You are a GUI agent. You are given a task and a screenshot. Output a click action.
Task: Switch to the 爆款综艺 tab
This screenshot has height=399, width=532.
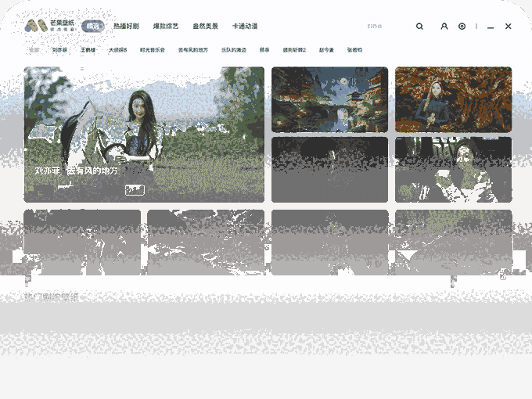166,26
